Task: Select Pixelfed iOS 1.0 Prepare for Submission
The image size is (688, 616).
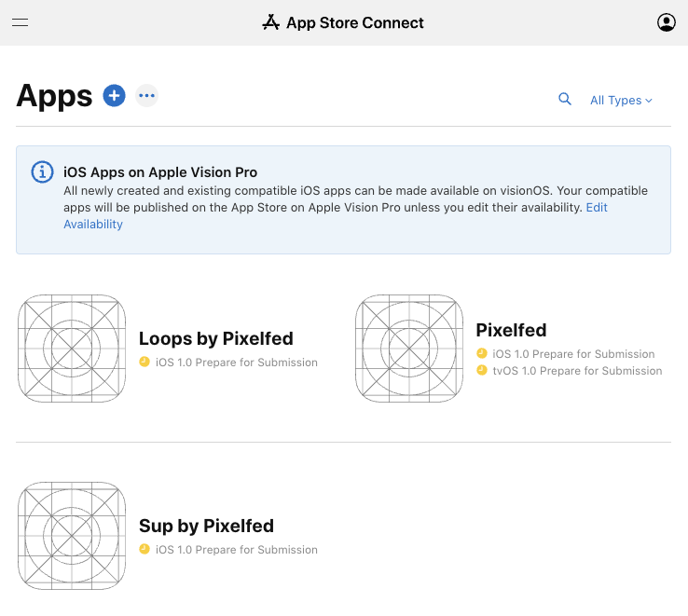Action: [566, 353]
